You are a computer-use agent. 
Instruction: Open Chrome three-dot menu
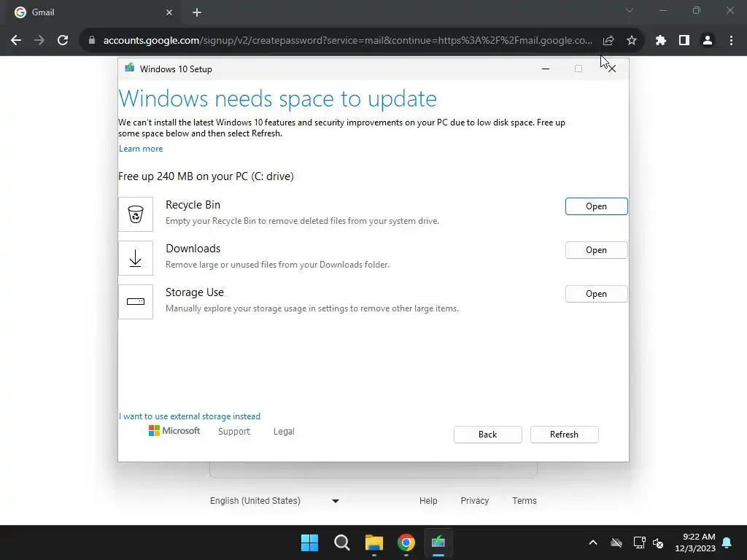click(731, 41)
